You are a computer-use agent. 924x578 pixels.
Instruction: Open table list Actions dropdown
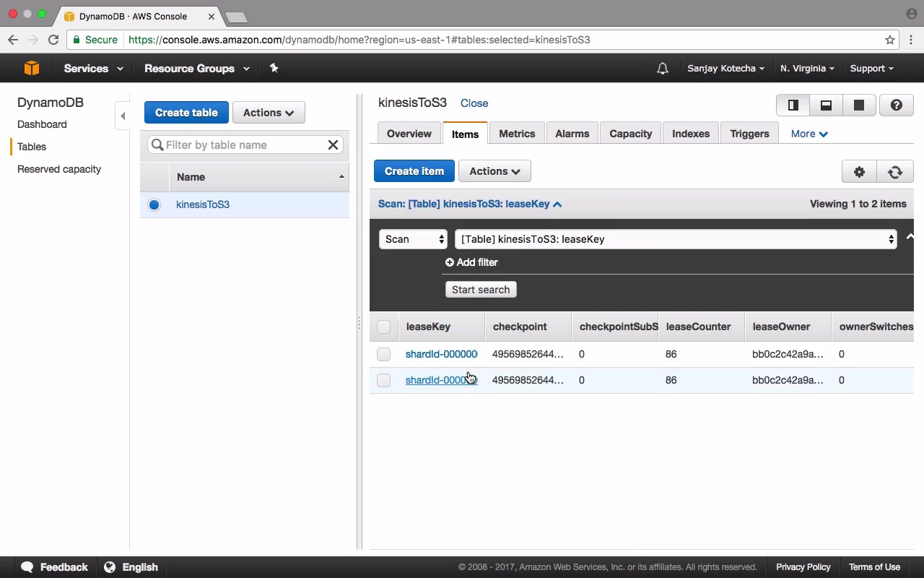point(269,113)
